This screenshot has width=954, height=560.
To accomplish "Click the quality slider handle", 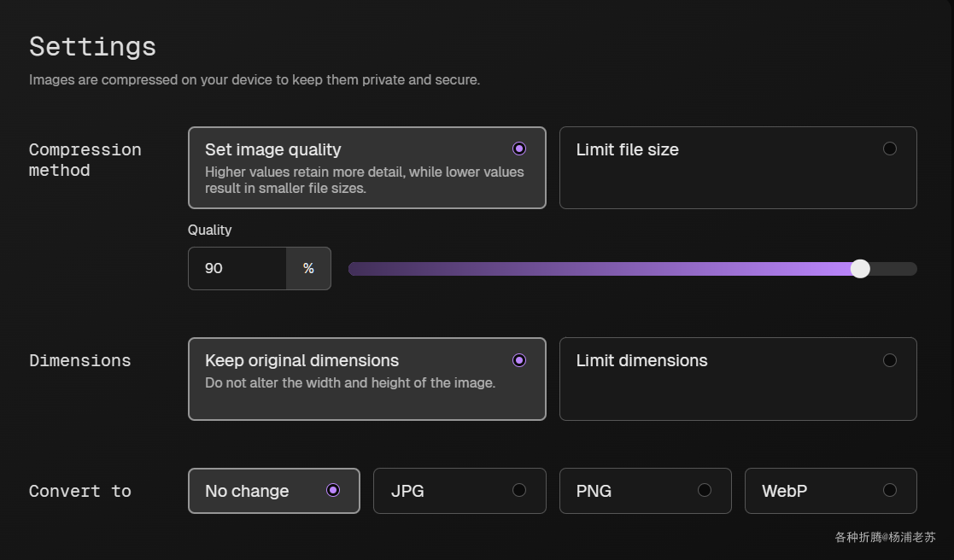I will [x=860, y=269].
